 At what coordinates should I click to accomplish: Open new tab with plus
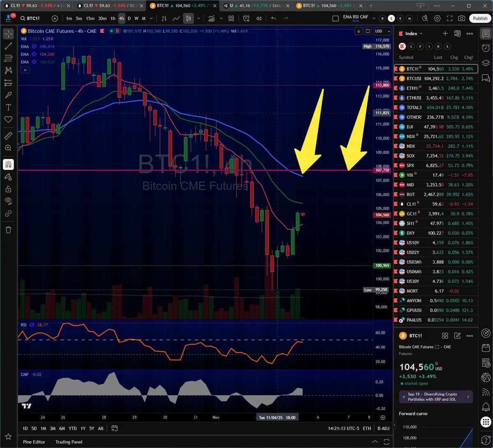click(x=371, y=6)
